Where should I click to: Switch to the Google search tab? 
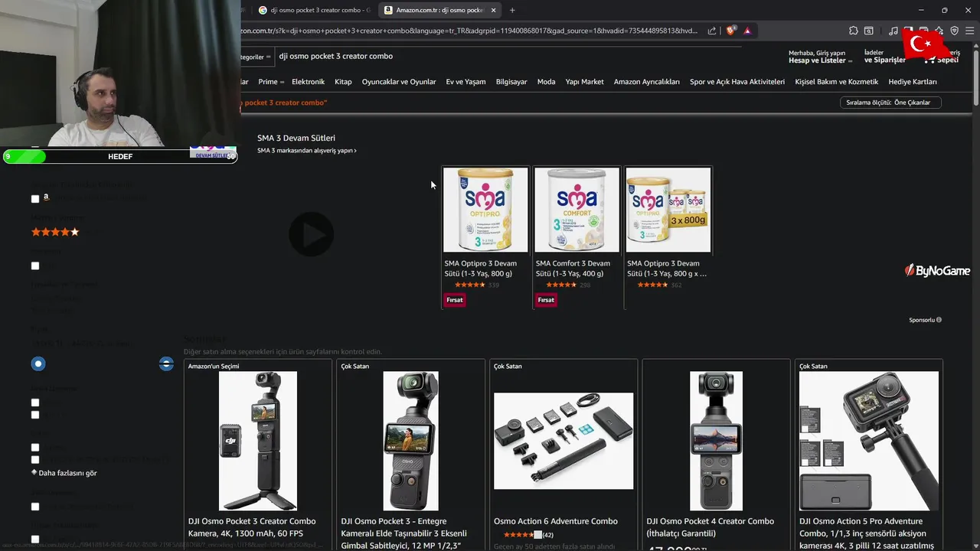314,10
